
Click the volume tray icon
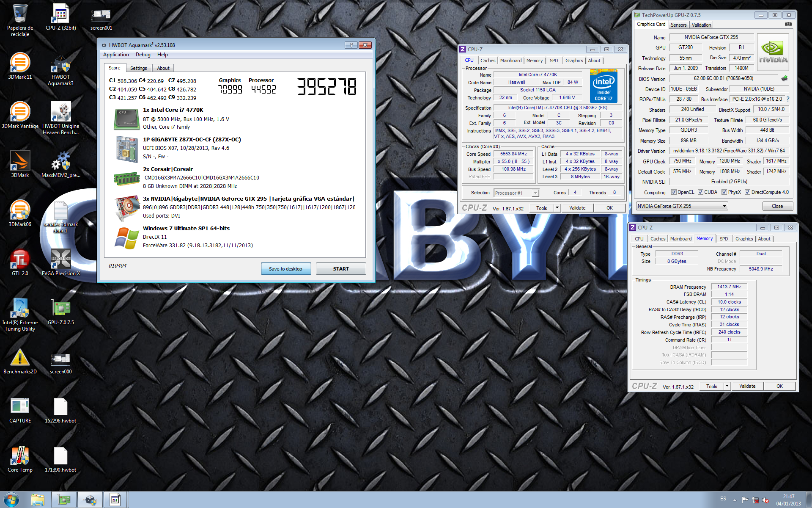(765, 500)
